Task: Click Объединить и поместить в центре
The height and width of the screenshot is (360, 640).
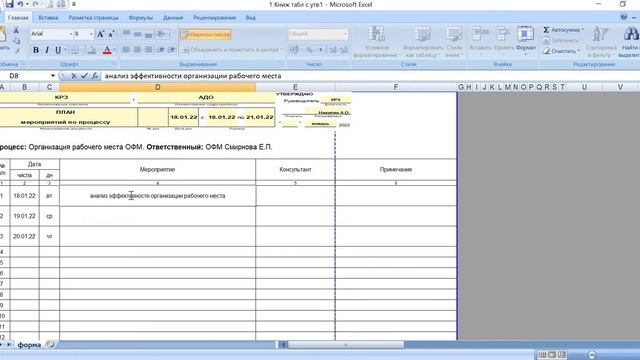Action: pyautogui.click(x=231, y=50)
